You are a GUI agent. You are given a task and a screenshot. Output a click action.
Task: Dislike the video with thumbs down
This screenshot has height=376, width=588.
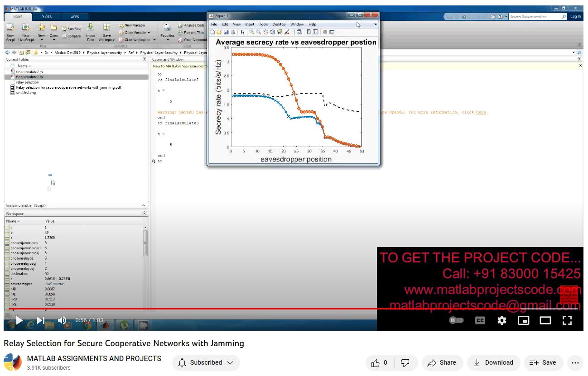tap(405, 362)
